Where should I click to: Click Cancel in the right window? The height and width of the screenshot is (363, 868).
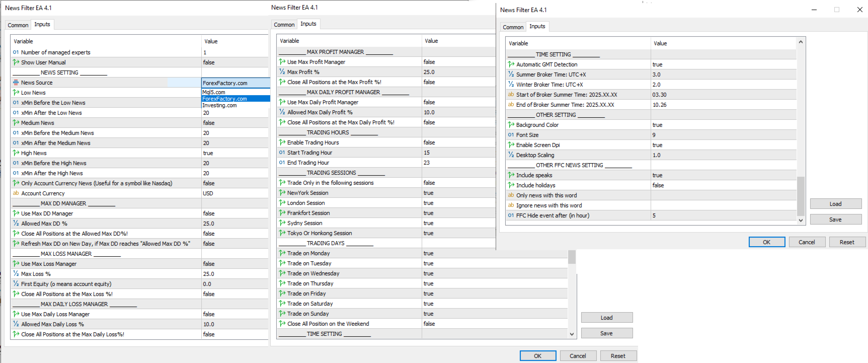coord(807,242)
